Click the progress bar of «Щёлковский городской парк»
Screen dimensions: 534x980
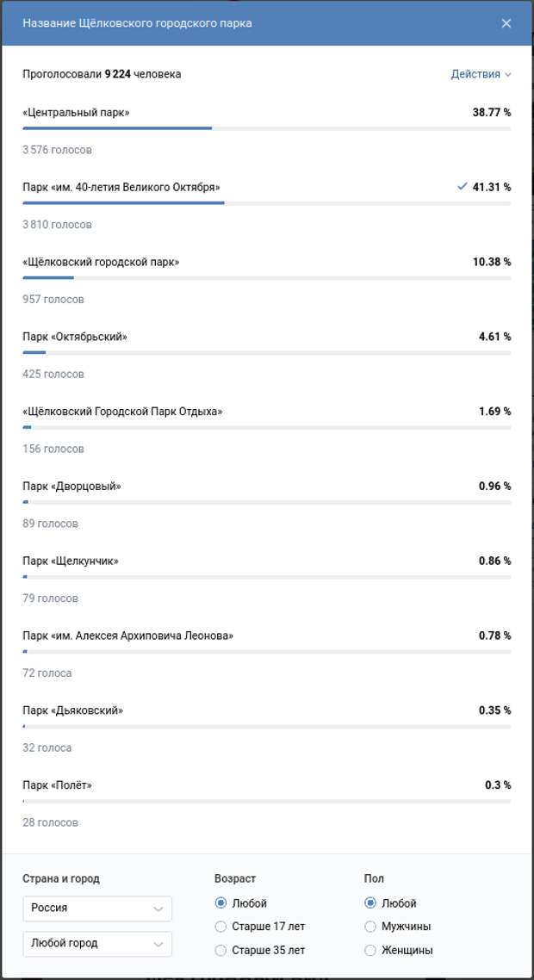[266, 278]
